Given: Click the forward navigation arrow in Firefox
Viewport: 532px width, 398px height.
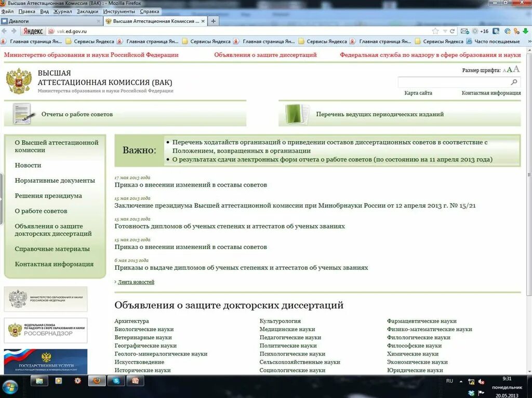Looking at the screenshot, I should [x=14, y=31].
